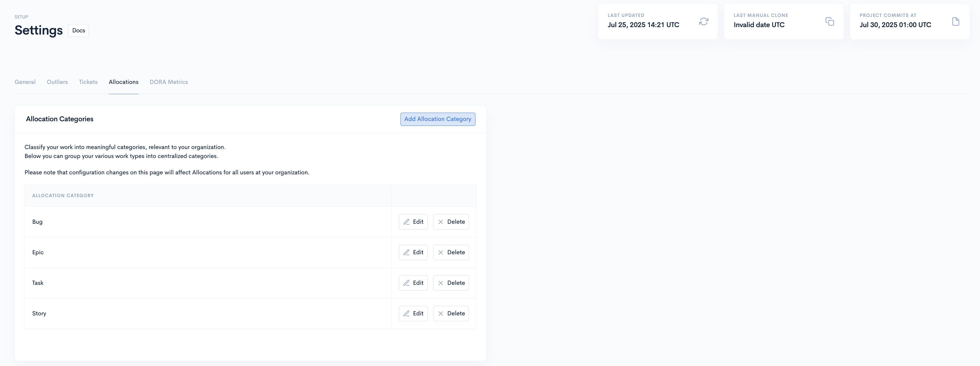Select the Task category name
The image size is (980, 366).
click(38, 283)
